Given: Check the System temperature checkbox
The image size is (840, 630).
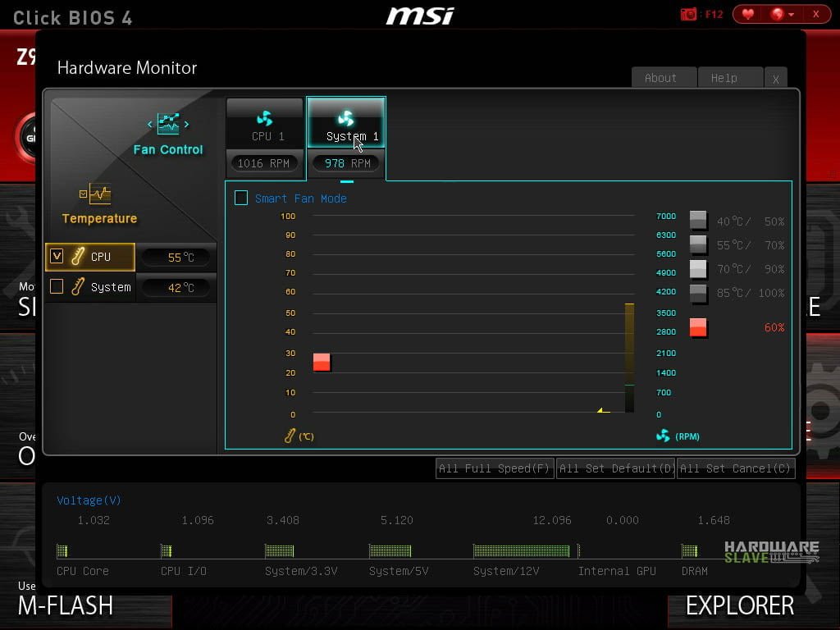Looking at the screenshot, I should click(x=57, y=286).
